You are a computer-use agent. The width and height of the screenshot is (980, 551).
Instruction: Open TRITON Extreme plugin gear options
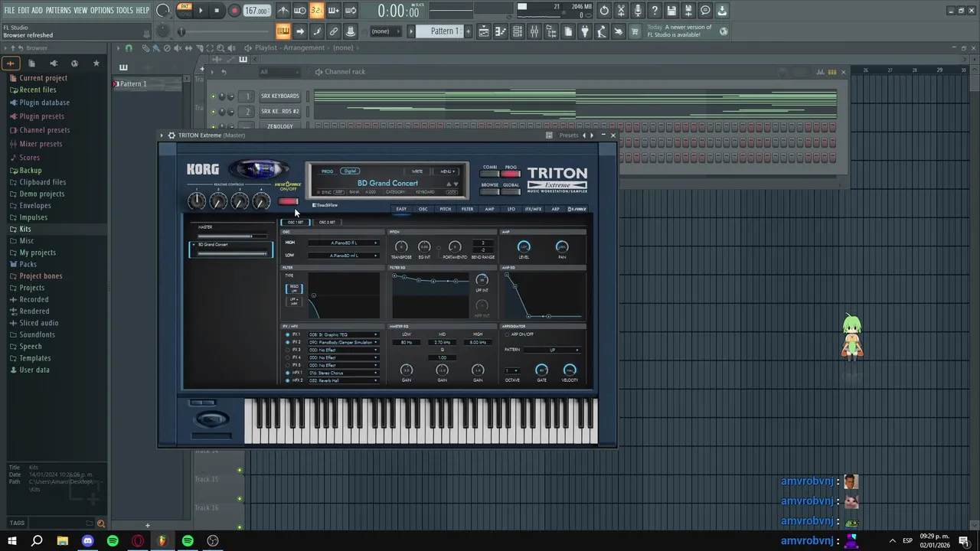(x=171, y=135)
